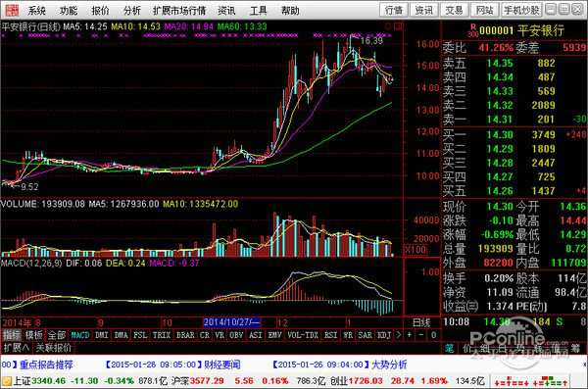The width and height of the screenshot is (588, 389).
Task: Click the 买一 14.30 order row
Action: pyautogui.click(x=514, y=134)
